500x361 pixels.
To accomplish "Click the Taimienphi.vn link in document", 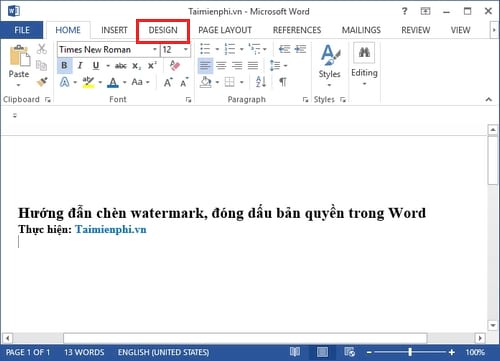I will pos(111,229).
